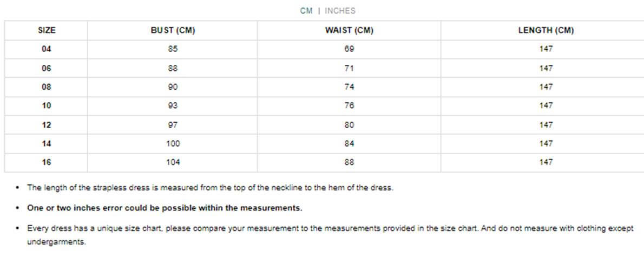Select the size 06 row label

tap(47, 68)
